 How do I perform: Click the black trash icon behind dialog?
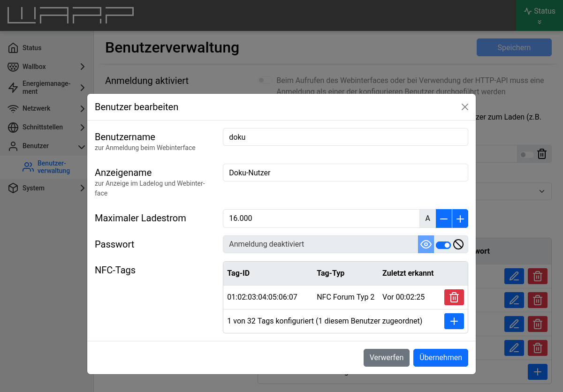(542, 154)
